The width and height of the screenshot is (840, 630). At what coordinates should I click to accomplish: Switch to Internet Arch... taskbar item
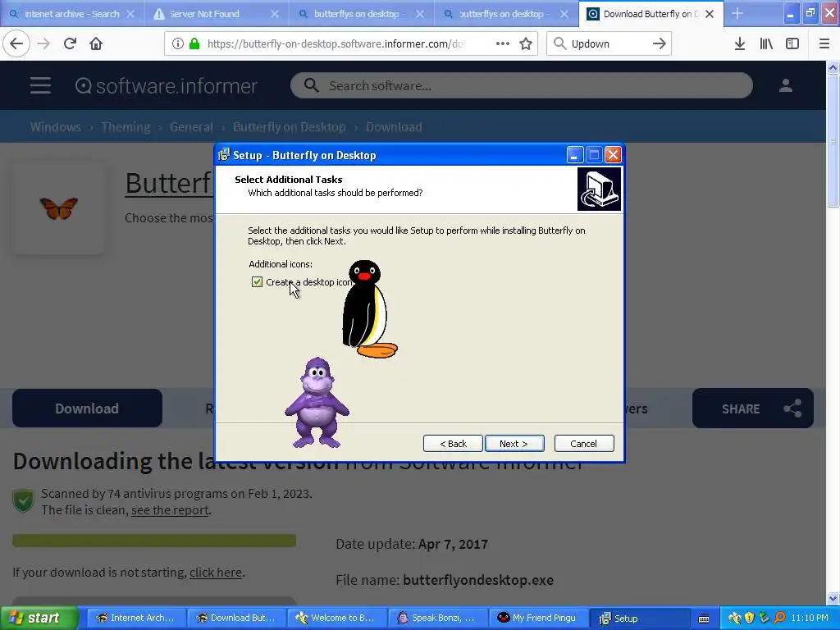tap(136, 618)
